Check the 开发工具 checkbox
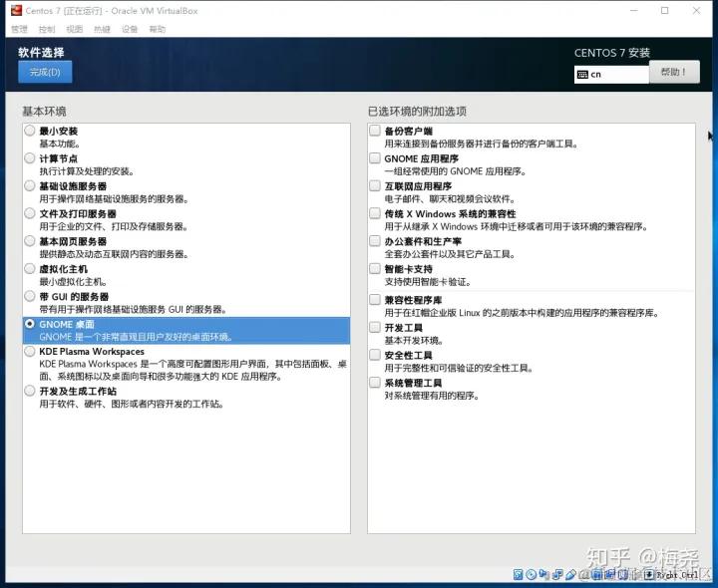 point(375,327)
